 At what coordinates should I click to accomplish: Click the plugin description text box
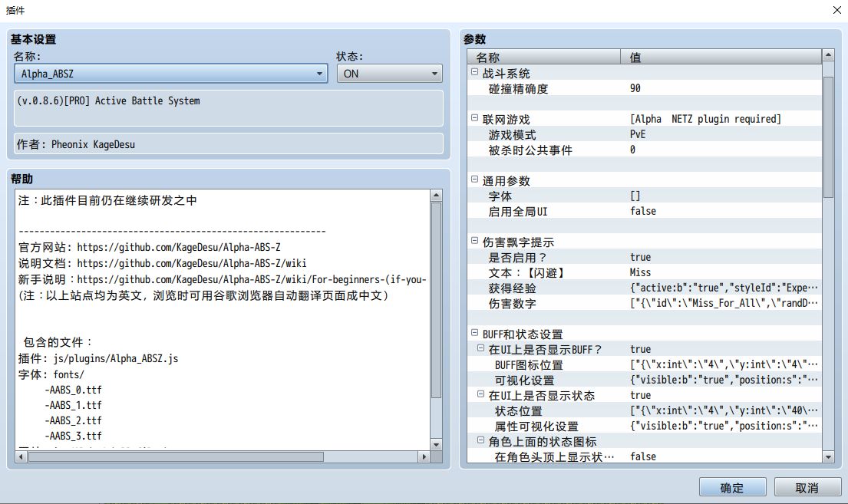[228, 108]
